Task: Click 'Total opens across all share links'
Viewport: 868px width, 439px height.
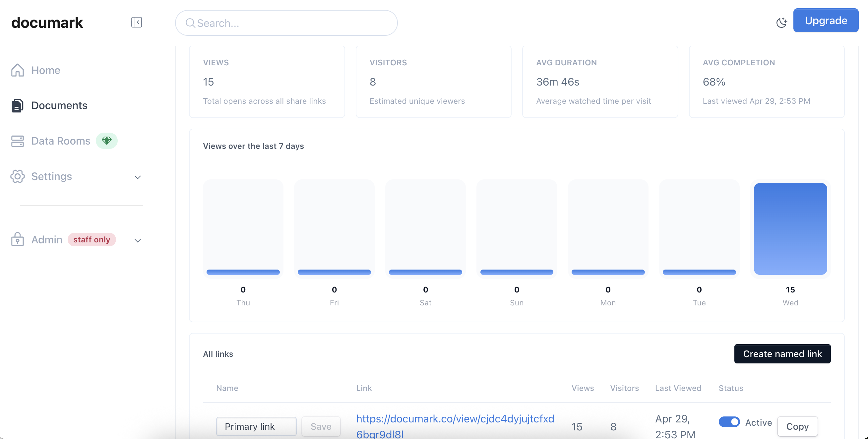Action: click(x=264, y=101)
